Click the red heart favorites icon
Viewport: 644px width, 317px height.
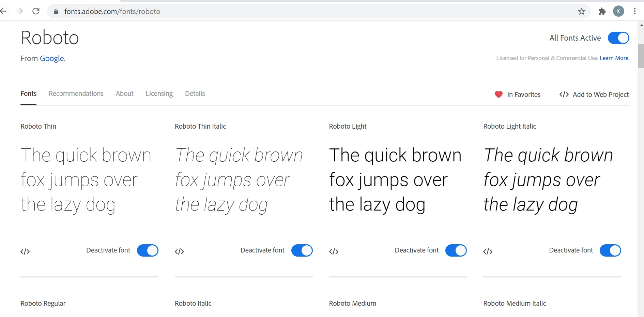pos(499,95)
